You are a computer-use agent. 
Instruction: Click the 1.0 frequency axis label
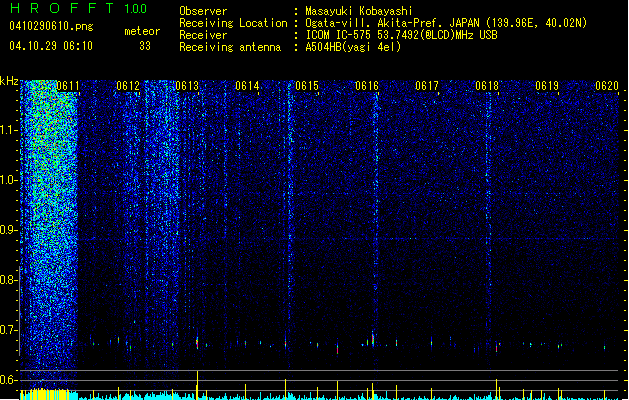click(8, 180)
